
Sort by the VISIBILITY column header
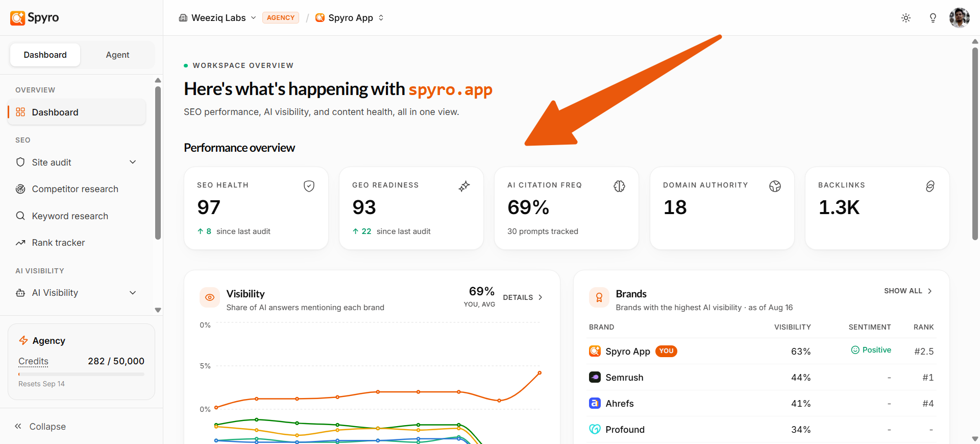(792, 327)
